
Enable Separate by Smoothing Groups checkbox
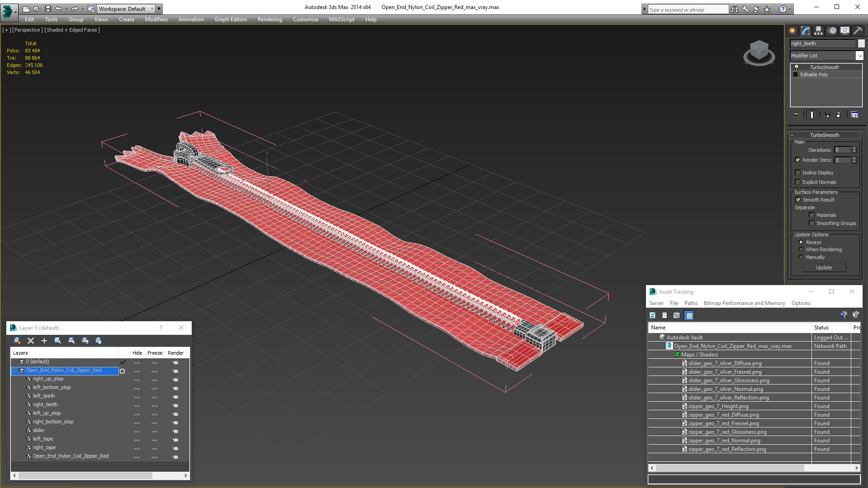(x=811, y=223)
